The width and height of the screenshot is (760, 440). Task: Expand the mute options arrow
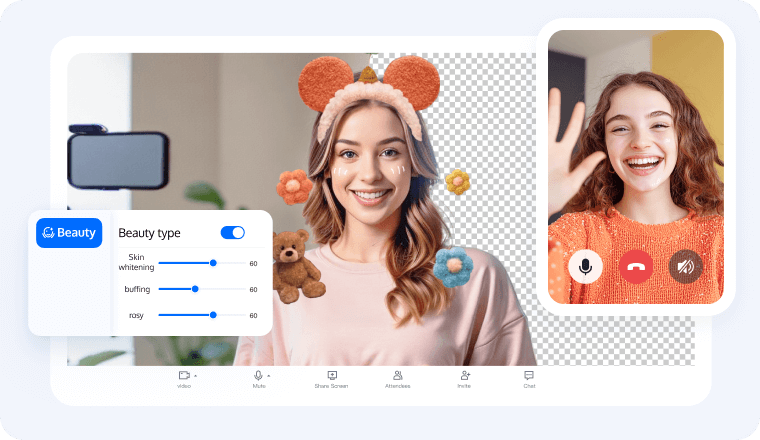point(269,376)
